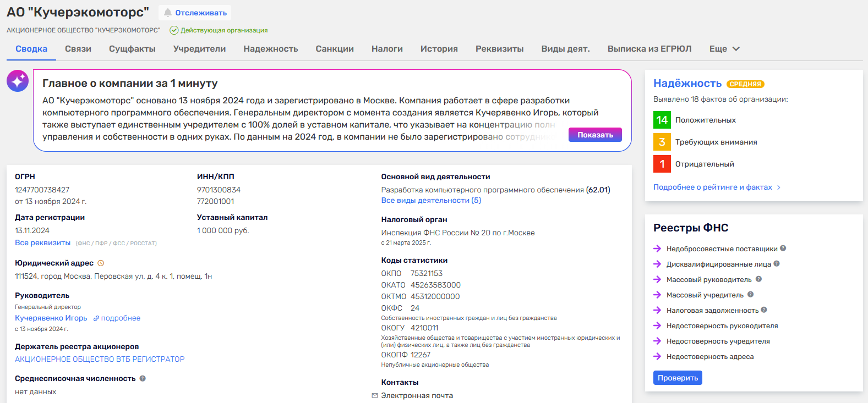Show full summary with Показать button
Screen dimensions: 868x403
[x=594, y=135]
